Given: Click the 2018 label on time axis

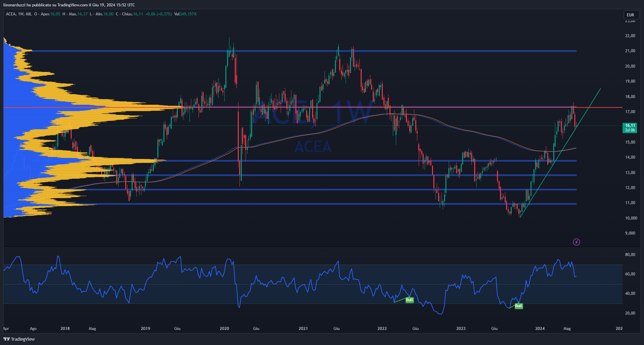Looking at the screenshot, I should point(65,329).
